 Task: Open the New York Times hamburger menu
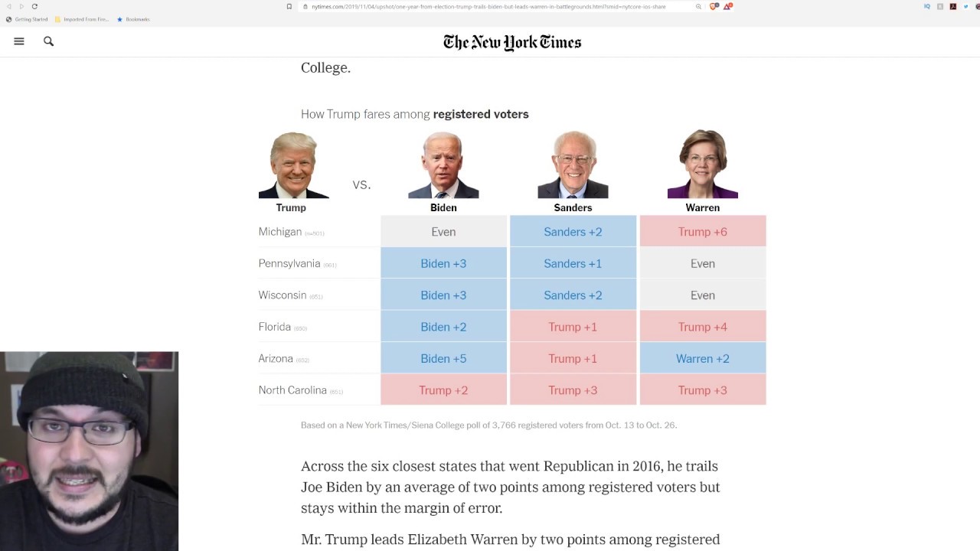[19, 41]
